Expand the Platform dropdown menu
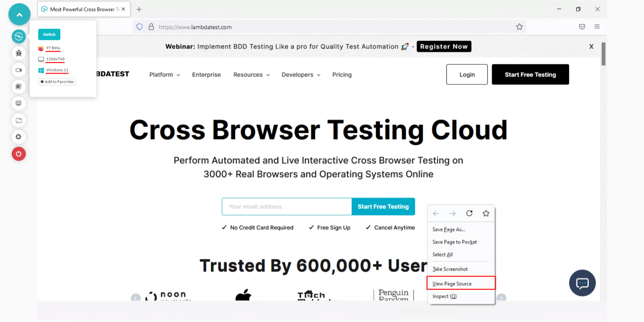The height and width of the screenshot is (322, 644). tap(165, 75)
